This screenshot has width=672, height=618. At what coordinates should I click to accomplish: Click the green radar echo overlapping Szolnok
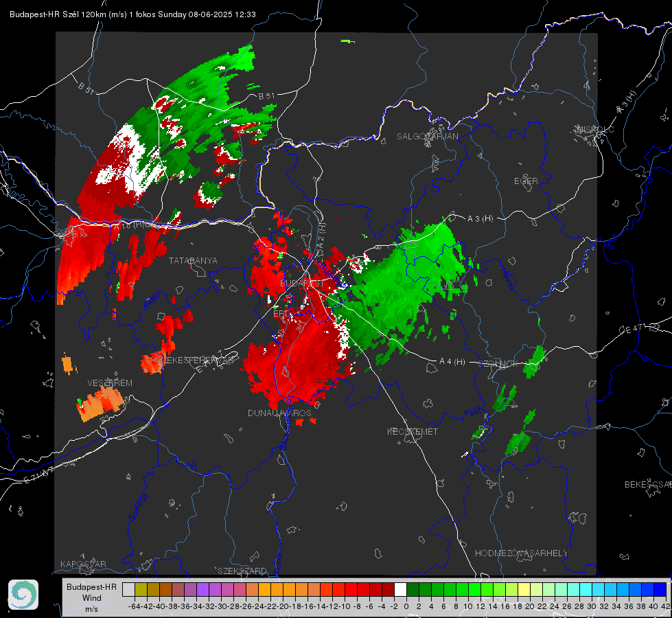534,362
